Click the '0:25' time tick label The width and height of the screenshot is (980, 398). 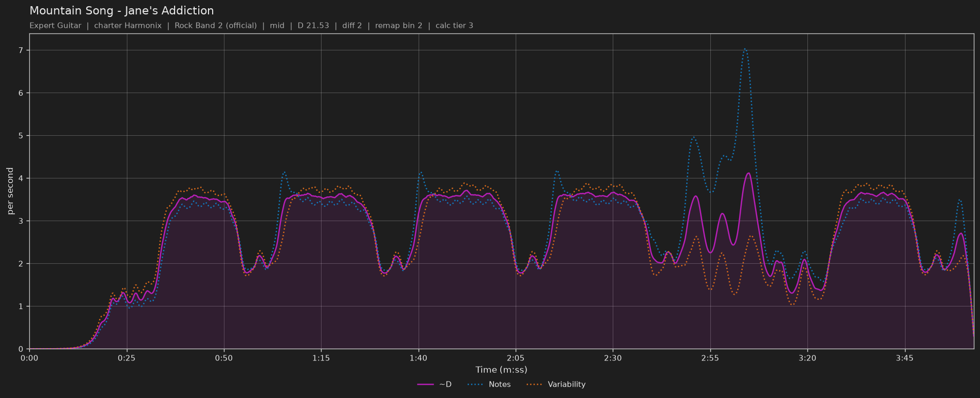[126, 358]
